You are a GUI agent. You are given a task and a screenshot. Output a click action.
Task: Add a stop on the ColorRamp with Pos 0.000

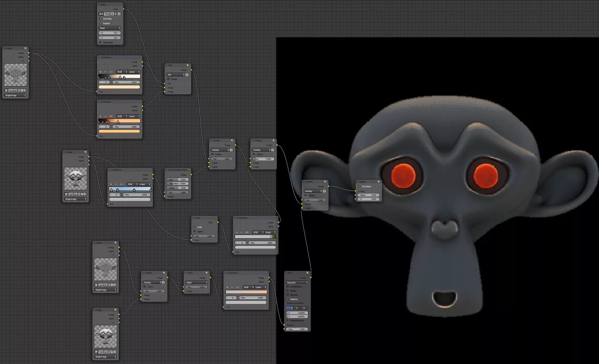[227, 287]
